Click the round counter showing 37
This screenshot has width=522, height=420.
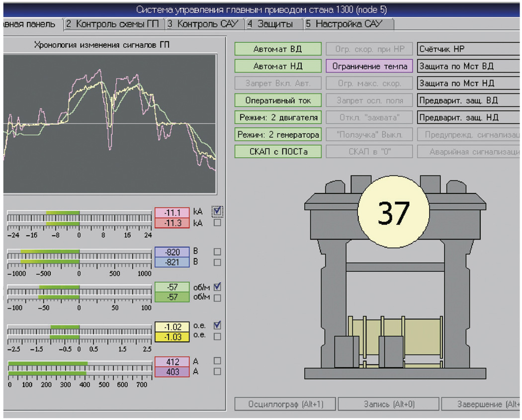tap(393, 212)
